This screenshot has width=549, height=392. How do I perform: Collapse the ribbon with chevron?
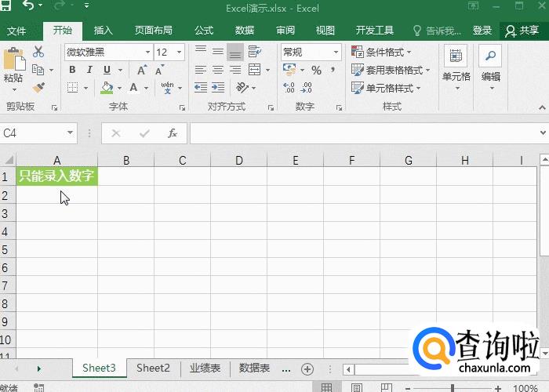click(x=543, y=108)
